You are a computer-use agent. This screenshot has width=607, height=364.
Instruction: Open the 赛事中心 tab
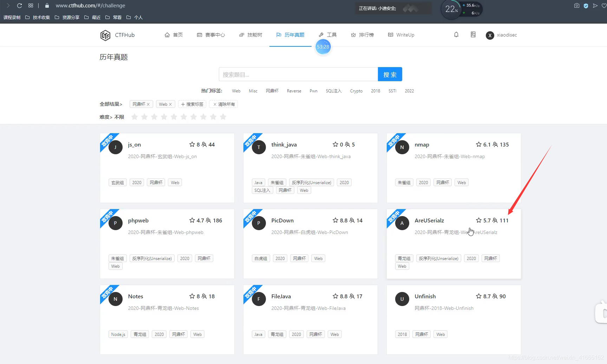coord(211,35)
